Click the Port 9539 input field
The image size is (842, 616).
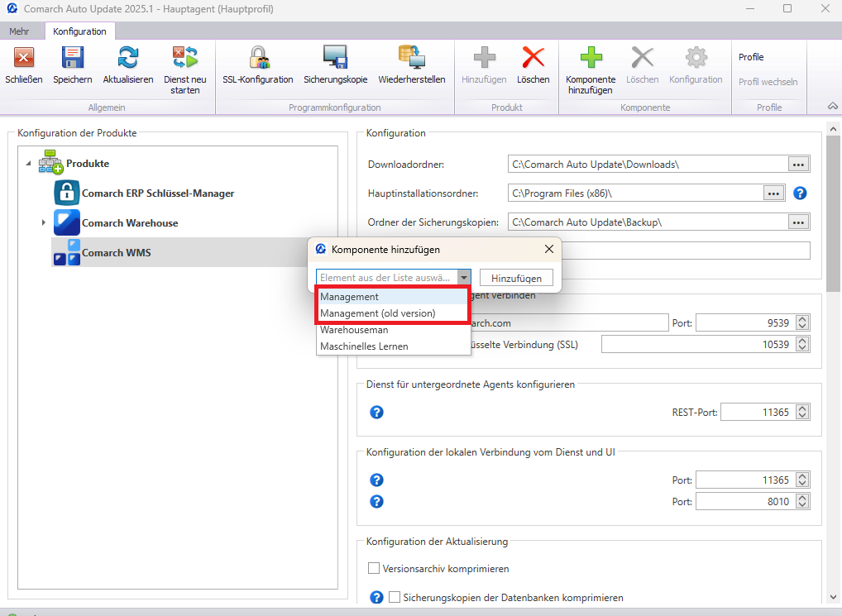(x=746, y=322)
